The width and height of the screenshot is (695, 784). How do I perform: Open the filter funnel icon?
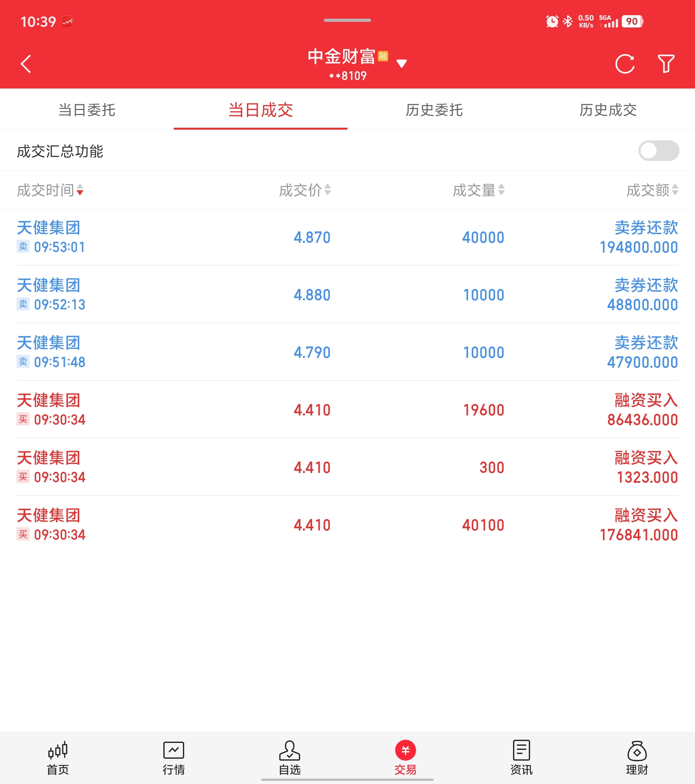tap(666, 64)
